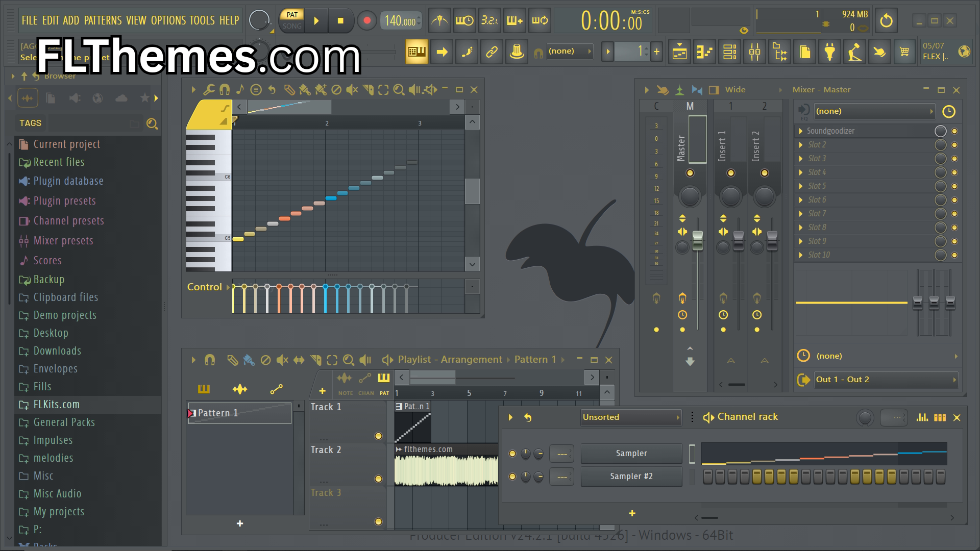This screenshot has width=980, height=551.
Task: Toggle PAT/SONG mode switch
Action: [x=292, y=20]
